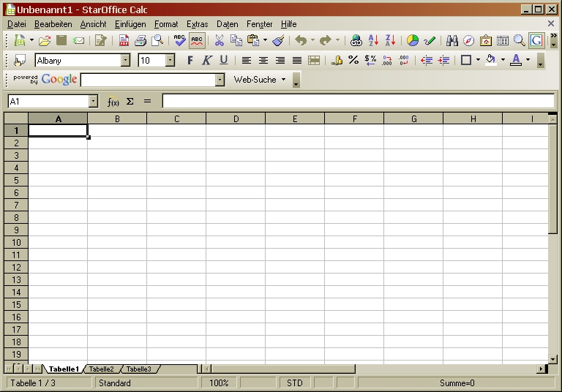Click the Zoom magnifier icon

[x=520, y=40]
